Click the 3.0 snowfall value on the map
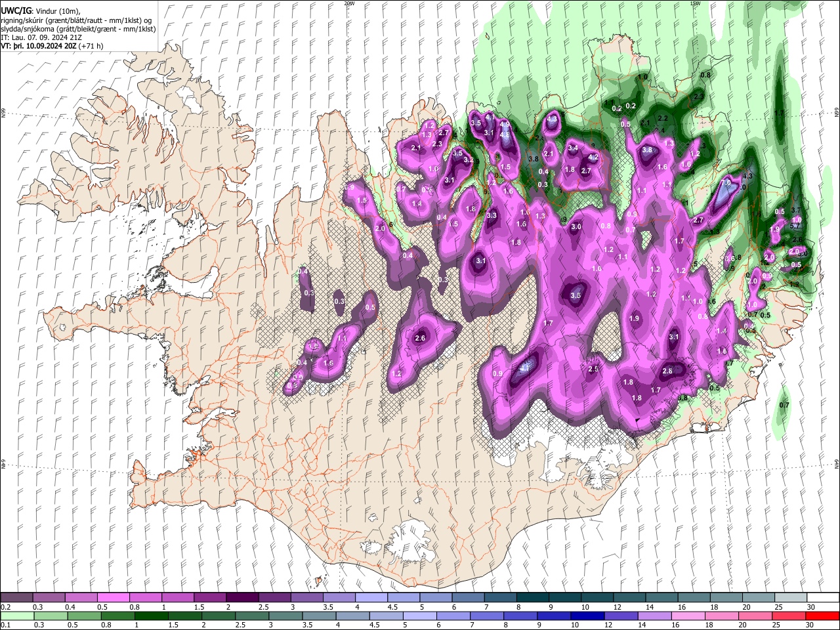 pos(576,227)
